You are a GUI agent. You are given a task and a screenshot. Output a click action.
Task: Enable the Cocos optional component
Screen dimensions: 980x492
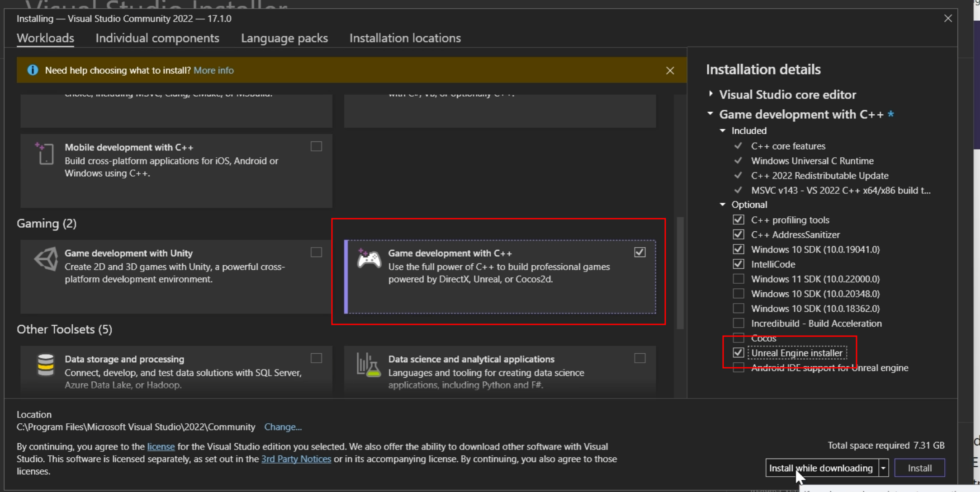pyautogui.click(x=738, y=338)
